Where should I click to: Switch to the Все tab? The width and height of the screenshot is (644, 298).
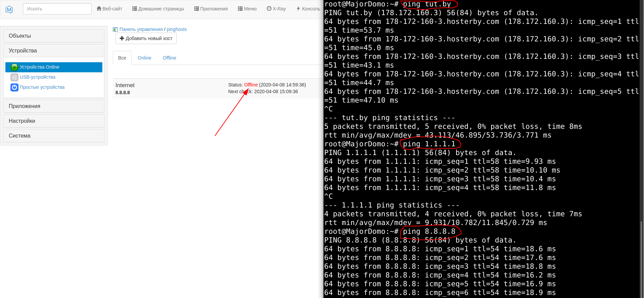(122, 58)
